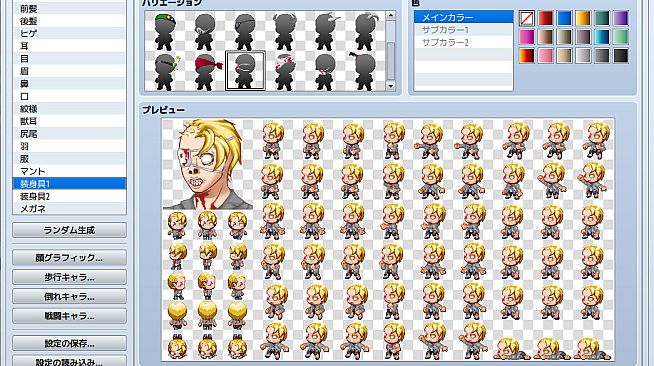Select the highlighted 装身具1 category
The image size is (654, 366).
point(69,184)
